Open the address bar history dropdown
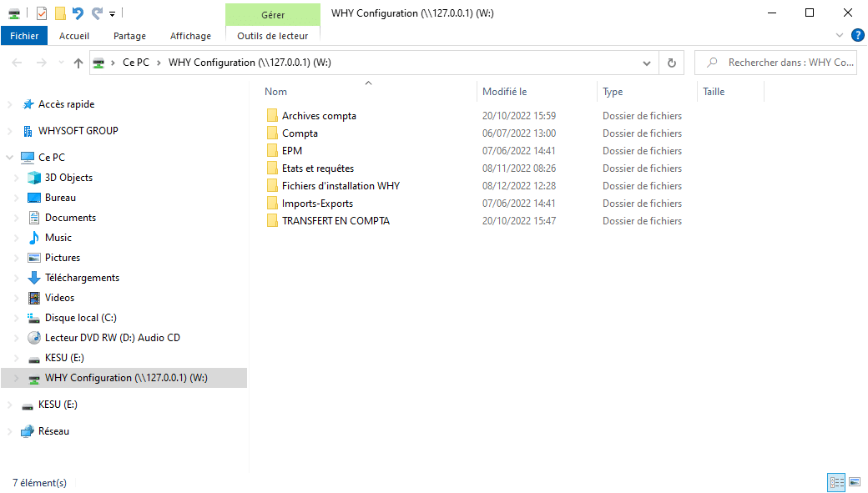 (x=647, y=63)
